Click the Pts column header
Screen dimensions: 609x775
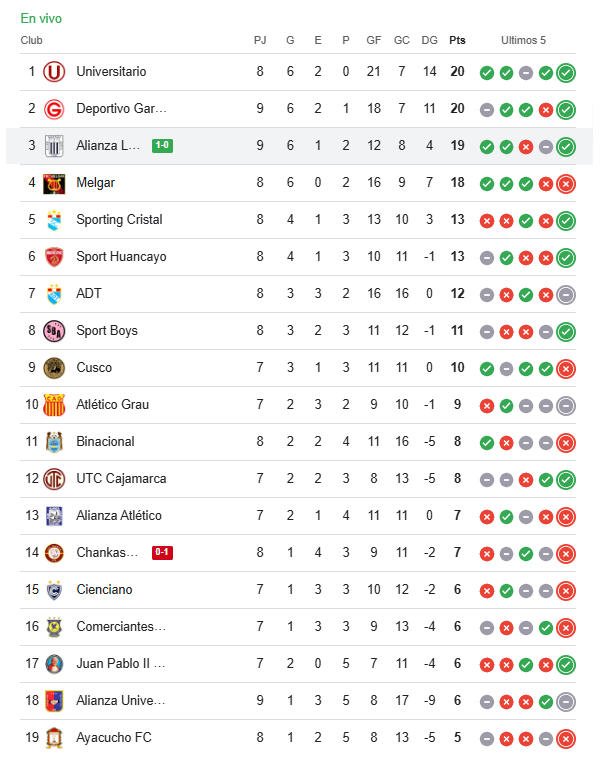457,41
